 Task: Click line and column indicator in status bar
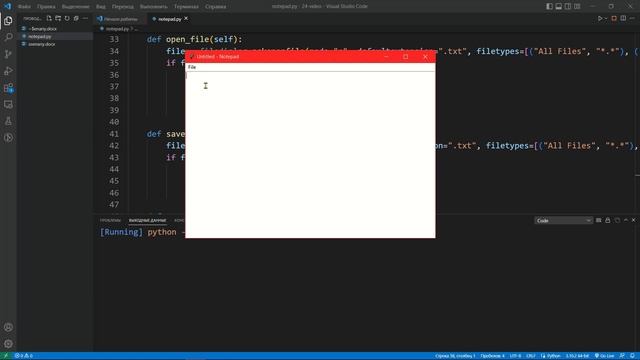455,356
